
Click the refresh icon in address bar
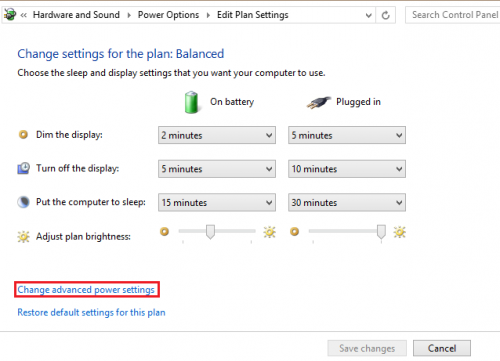pyautogui.click(x=386, y=15)
